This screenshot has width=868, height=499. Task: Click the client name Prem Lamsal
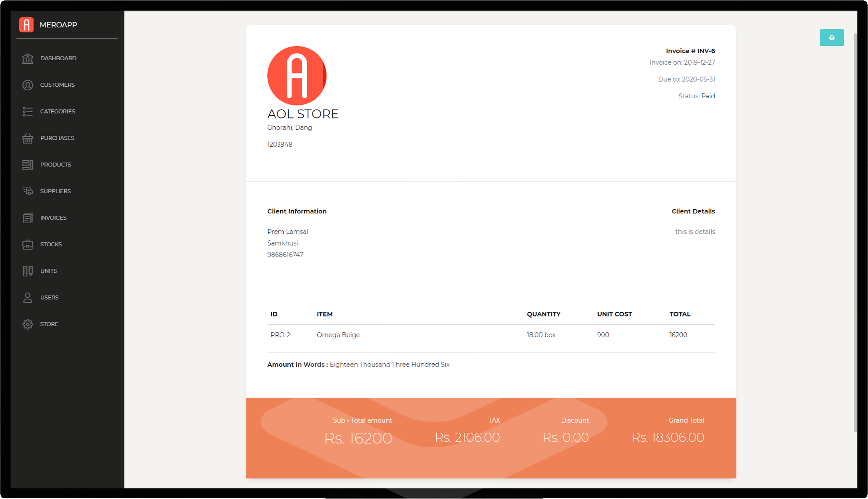288,231
